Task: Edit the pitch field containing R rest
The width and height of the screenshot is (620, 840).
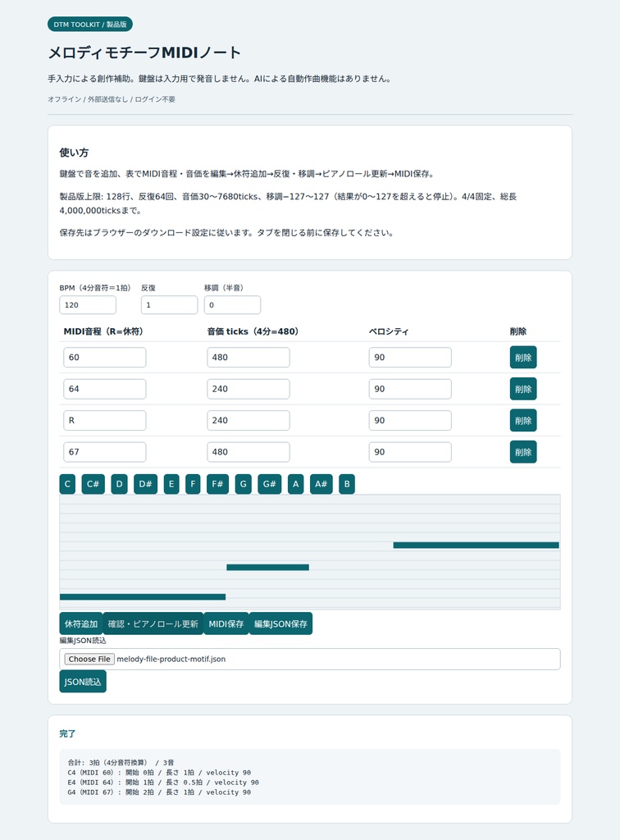Action: coord(105,421)
